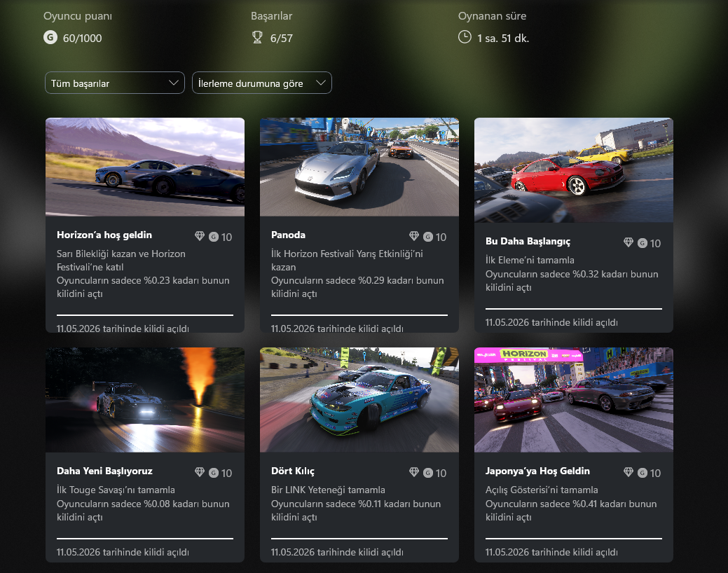Open the Bu Daha Başlangıç red car image

click(574, 170)
